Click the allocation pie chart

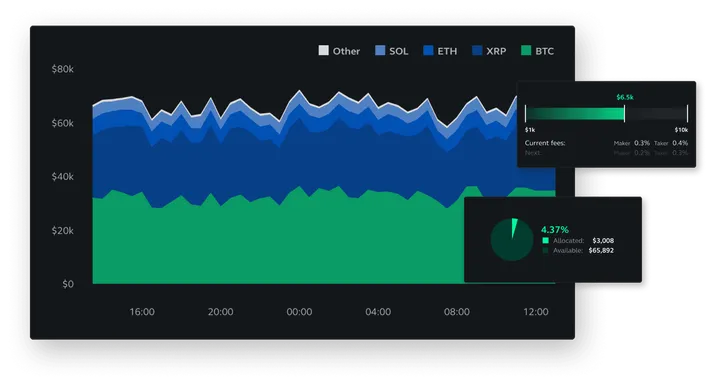(511, 239)
